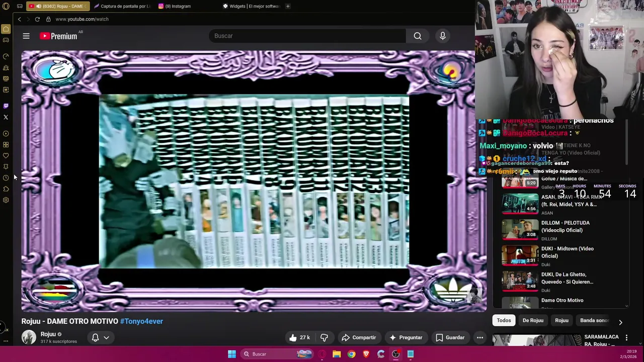Open ASAN, BHAVI TECA RMX video thumbnail

click(520, 204)
